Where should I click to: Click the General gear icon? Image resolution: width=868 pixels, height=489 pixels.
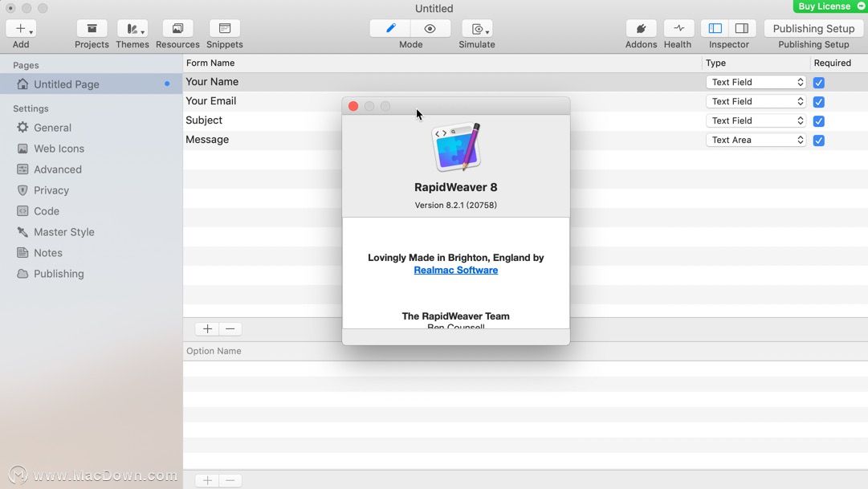tap(22, 128)
